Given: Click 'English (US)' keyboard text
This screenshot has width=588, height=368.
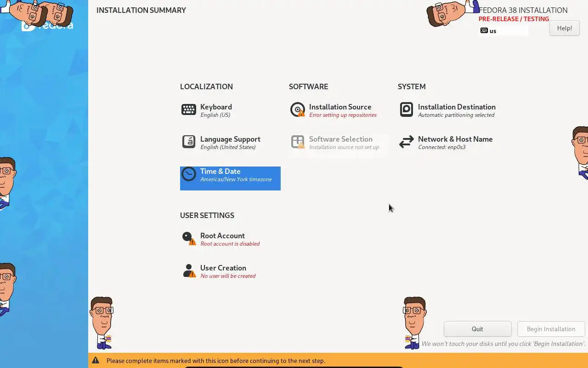Looking at the screenshot, I should point(215,115).
